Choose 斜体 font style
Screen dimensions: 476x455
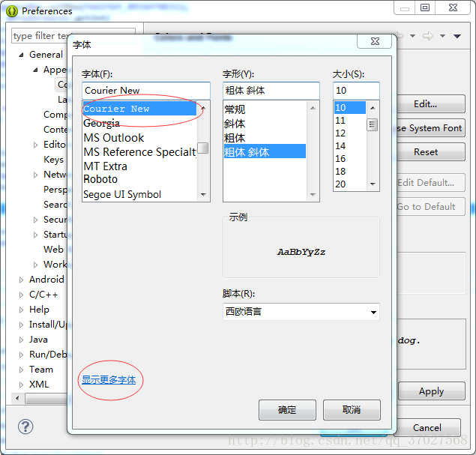click(265, 124)
